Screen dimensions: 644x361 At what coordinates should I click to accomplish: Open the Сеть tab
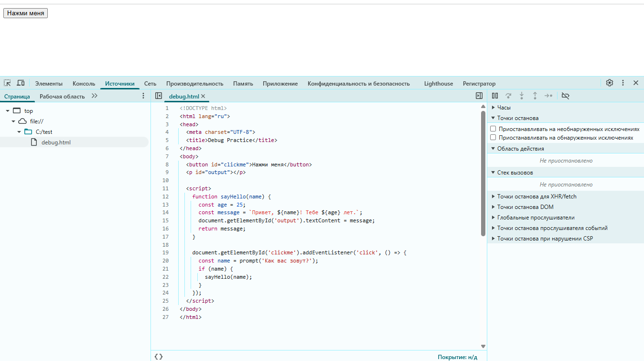coord(150,84)
